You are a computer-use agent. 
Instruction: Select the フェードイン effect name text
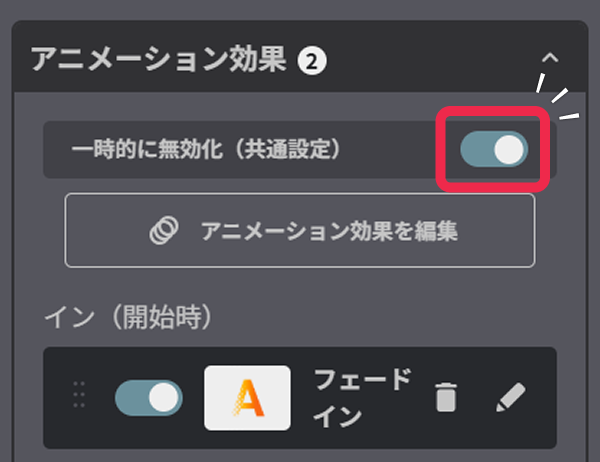tap(362, 398)
